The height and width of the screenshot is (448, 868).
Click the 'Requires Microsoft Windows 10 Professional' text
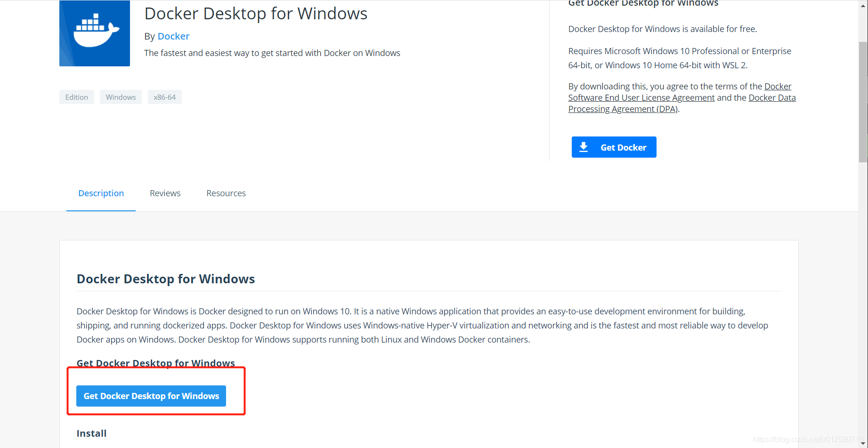click(x=680, y=58)
